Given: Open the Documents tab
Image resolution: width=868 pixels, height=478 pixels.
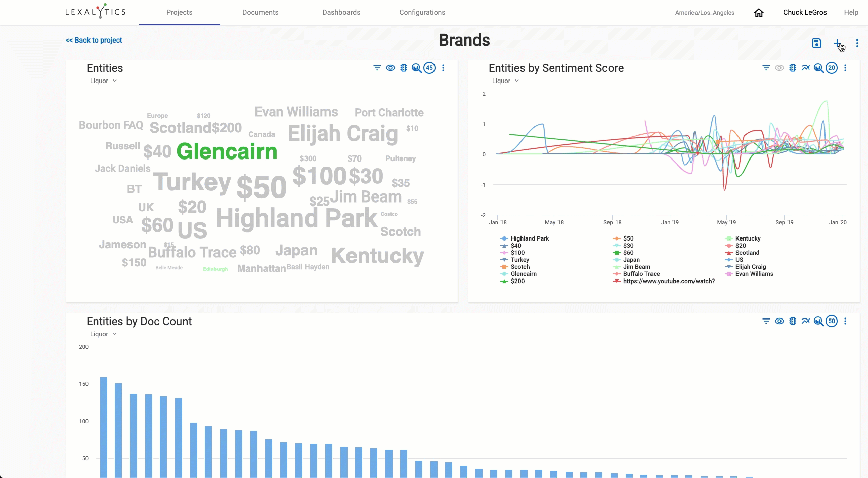Looking at the screenshot, I should coord(261,12).
